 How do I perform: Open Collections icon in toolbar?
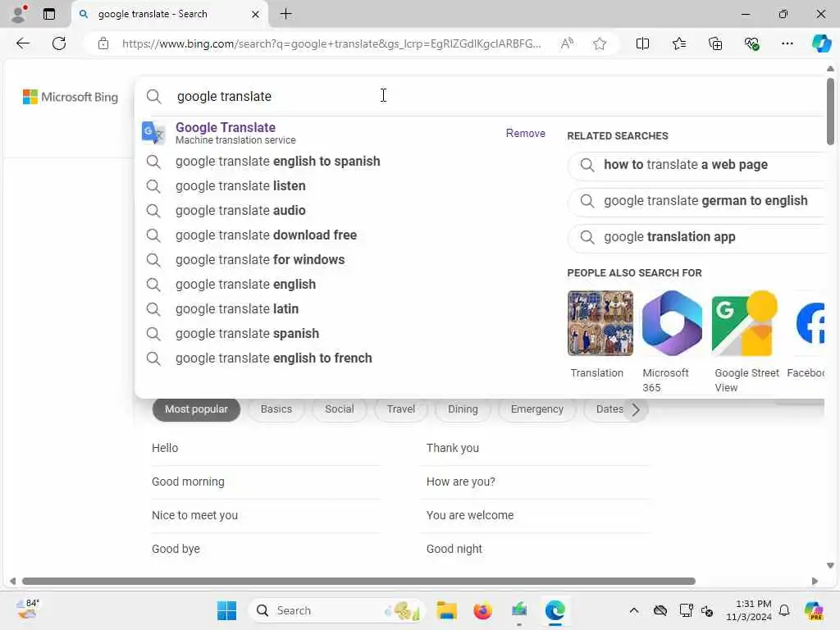point(715,43)
